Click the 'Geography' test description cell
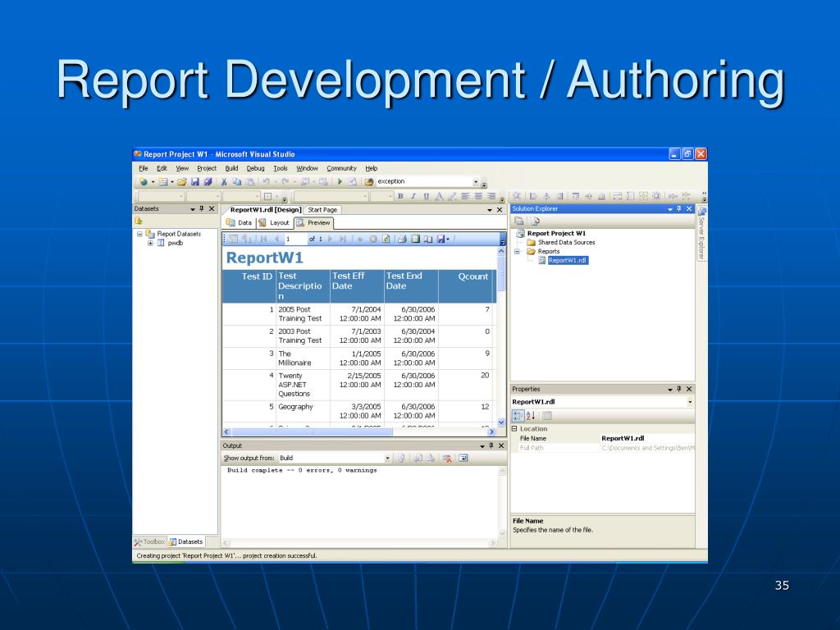The height and width of the screenshot is (630, 840). 304,411
